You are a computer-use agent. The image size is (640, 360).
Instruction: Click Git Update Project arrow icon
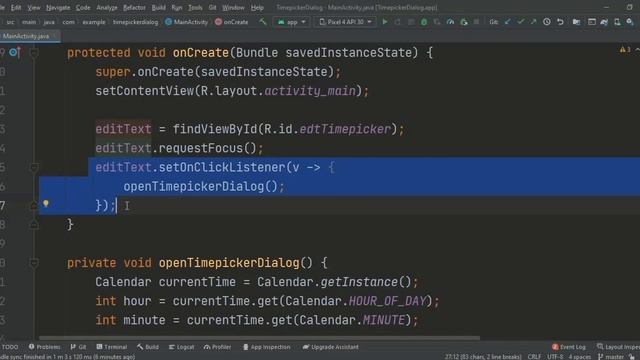coord(507,22)
